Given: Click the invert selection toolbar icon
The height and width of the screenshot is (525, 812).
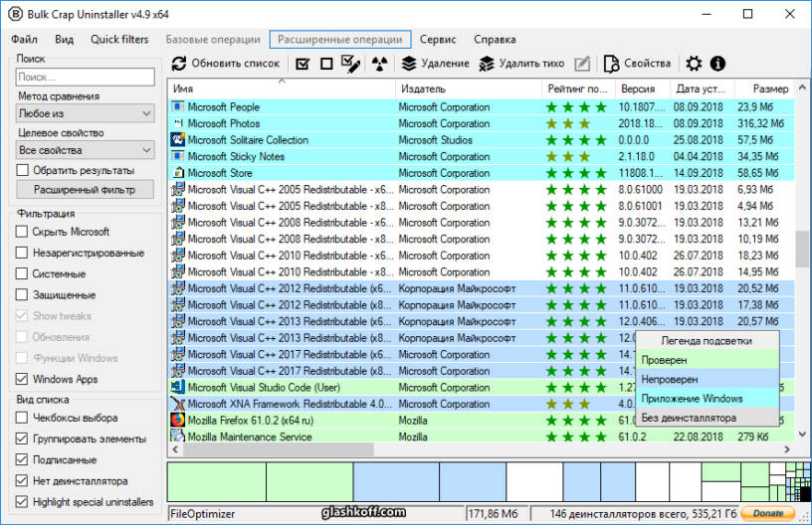Looking at the screenshot, I should [x=349, y=64].
